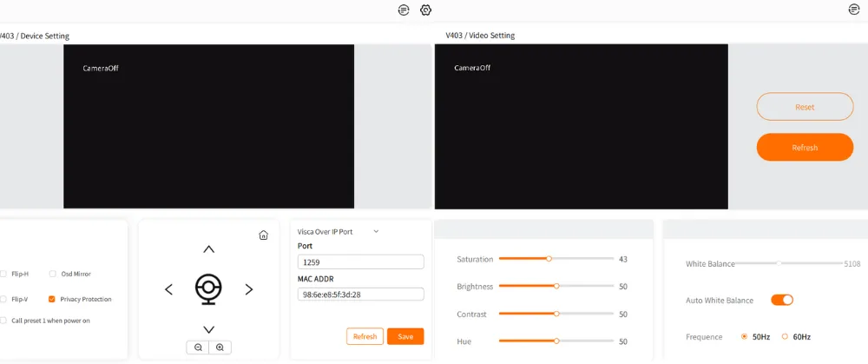This screenshot has height=364, width=868.
Task: Tilt camera up with the up arrow
Action: point(208,249)
